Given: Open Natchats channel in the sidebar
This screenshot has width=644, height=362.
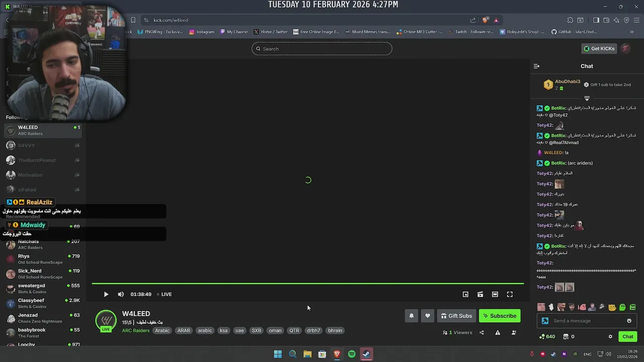Looking at the screenshot, I should click(x=42, y=244).
